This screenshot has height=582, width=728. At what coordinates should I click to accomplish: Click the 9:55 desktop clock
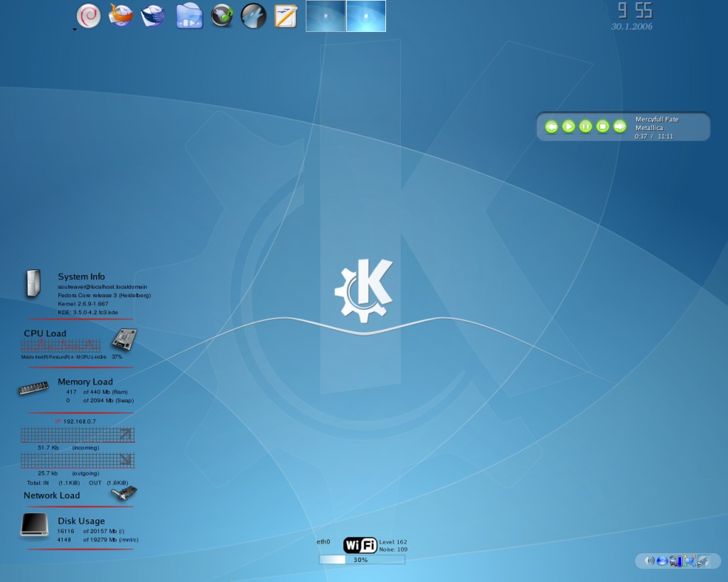click(635, 10)
